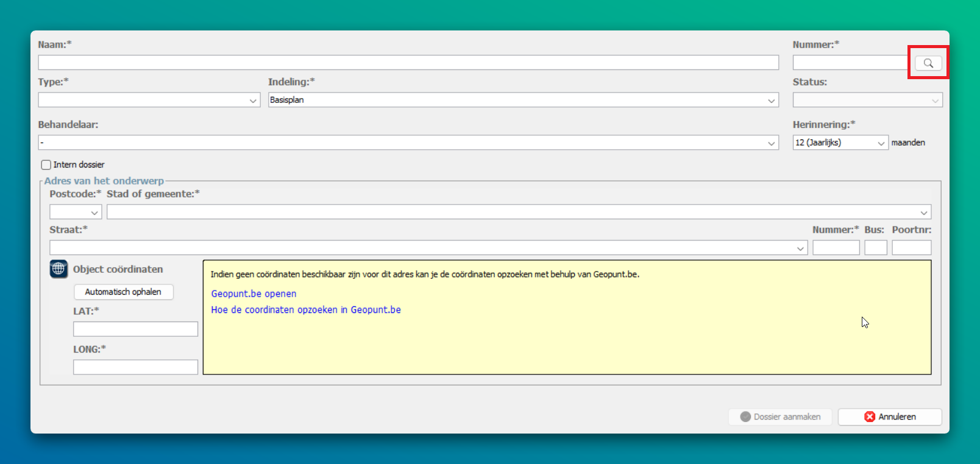Click the address Nummer field next to Bus

836,248
